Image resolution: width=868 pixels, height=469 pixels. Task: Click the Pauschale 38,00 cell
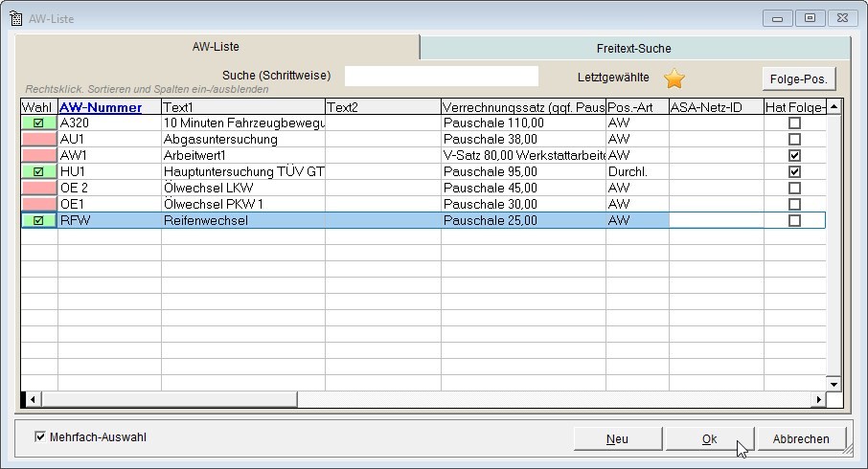[x=524, y=139]
